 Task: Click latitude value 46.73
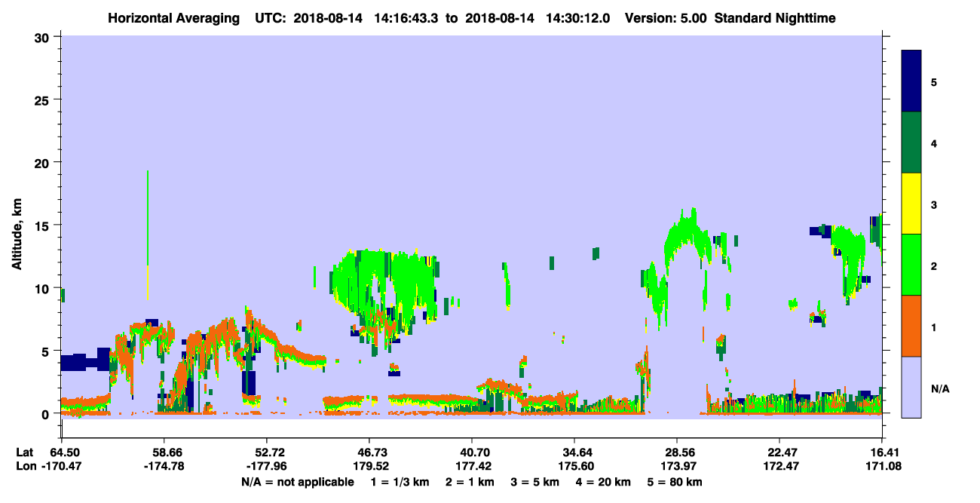[x=369, y=452]
